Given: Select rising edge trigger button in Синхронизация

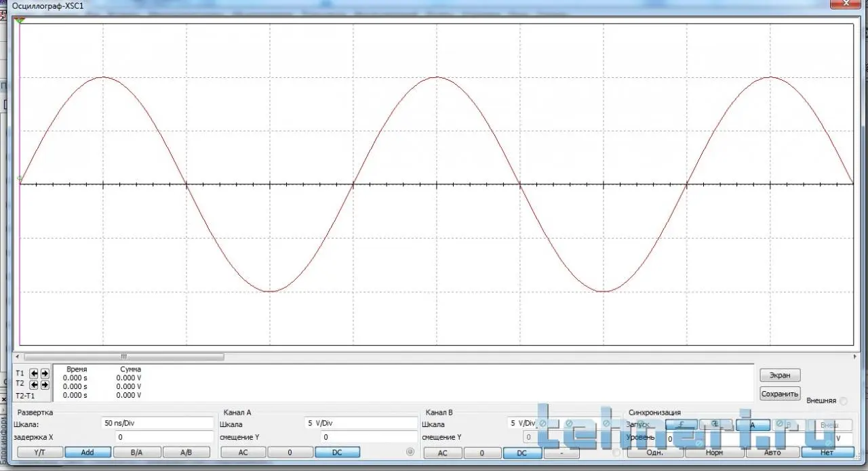Looking at the screenshot, I should click(682, 425).
